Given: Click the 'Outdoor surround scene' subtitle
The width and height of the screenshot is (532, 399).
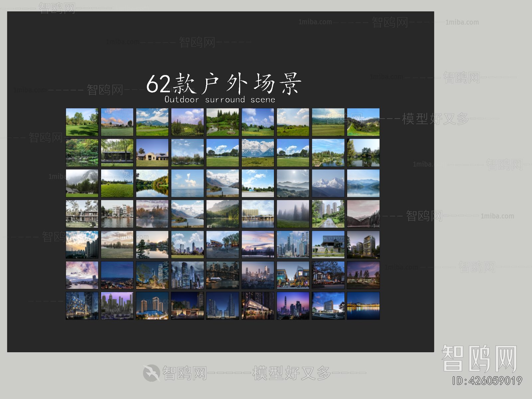Looking at the screenshot, I should [x=220, y=99].
